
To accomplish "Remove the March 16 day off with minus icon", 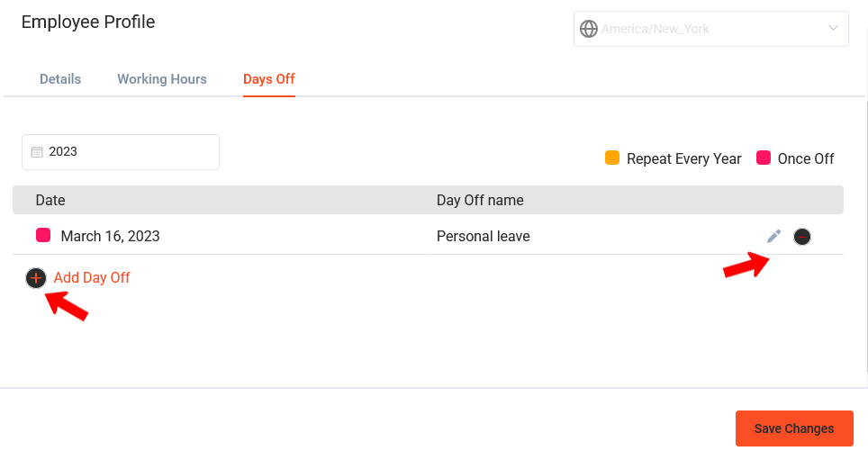I will pyautogui.click(x=802, y=237).
